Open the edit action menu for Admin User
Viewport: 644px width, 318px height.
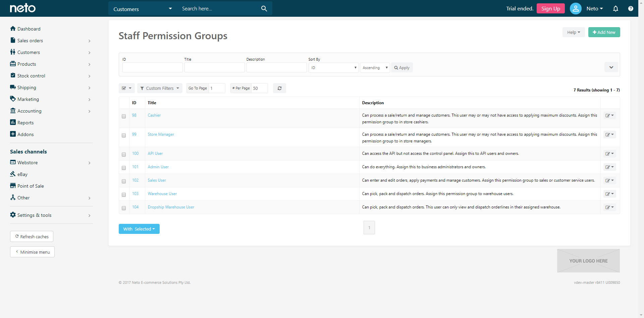(609, 167)
